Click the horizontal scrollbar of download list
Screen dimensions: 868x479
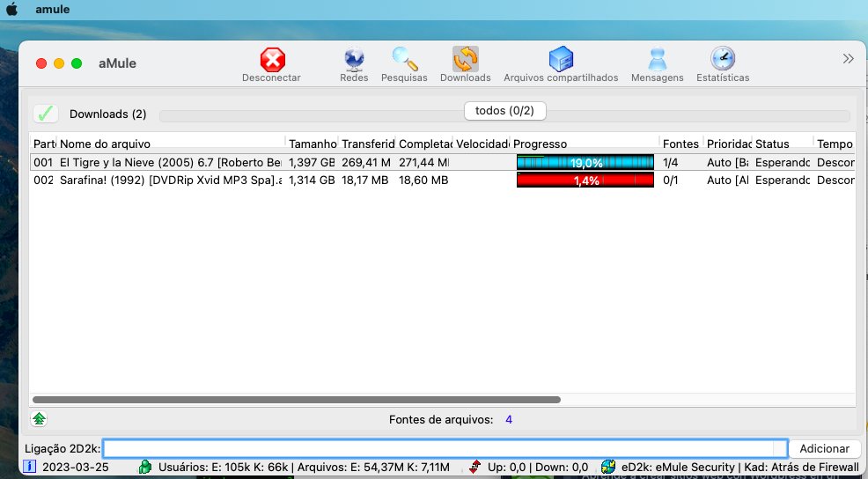point(297,399)
